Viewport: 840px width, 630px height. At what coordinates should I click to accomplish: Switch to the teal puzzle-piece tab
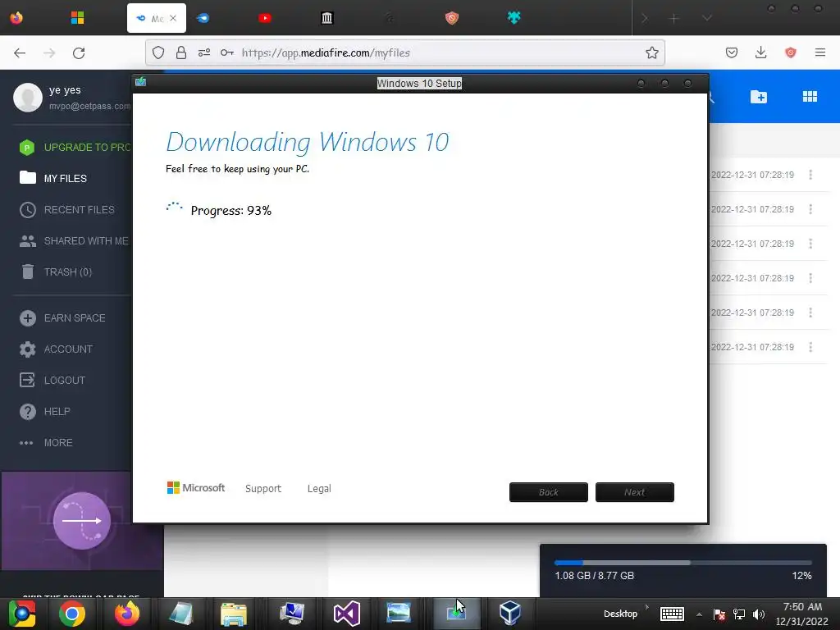point(514,18)
